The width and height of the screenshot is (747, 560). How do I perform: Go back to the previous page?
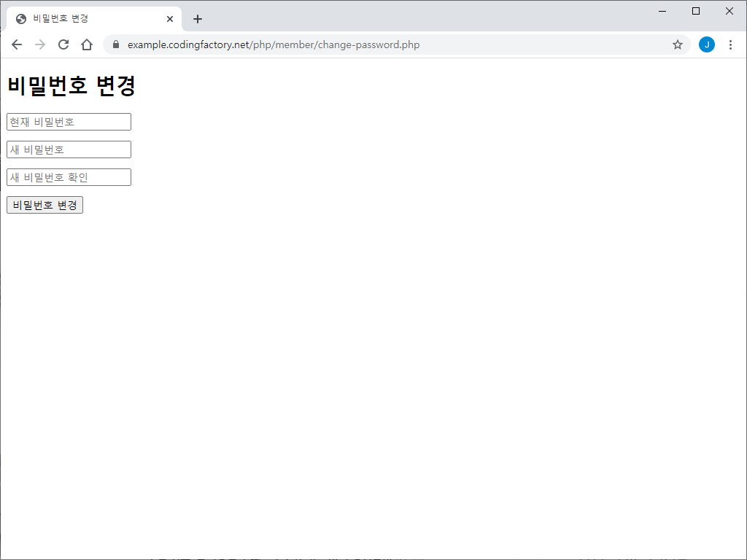[17, 44]
